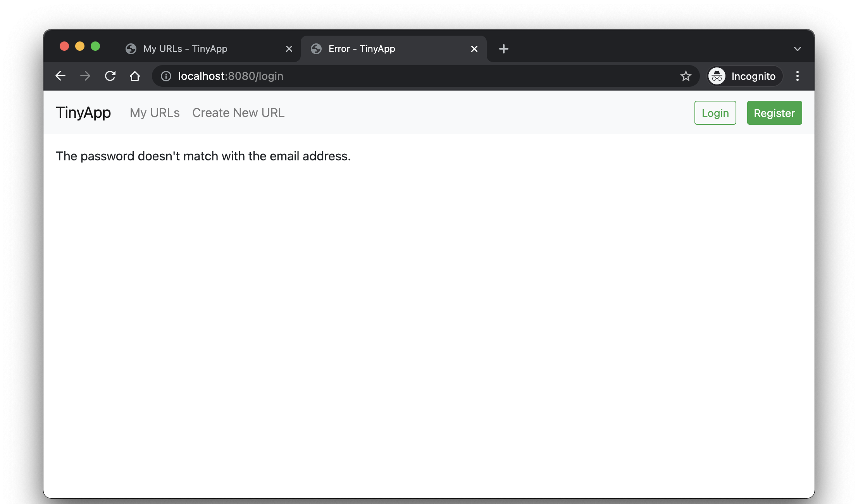The width and height of the screenshot is (858, 504).
Task: Expand the tab search chevron
Action: click(797, 49)
